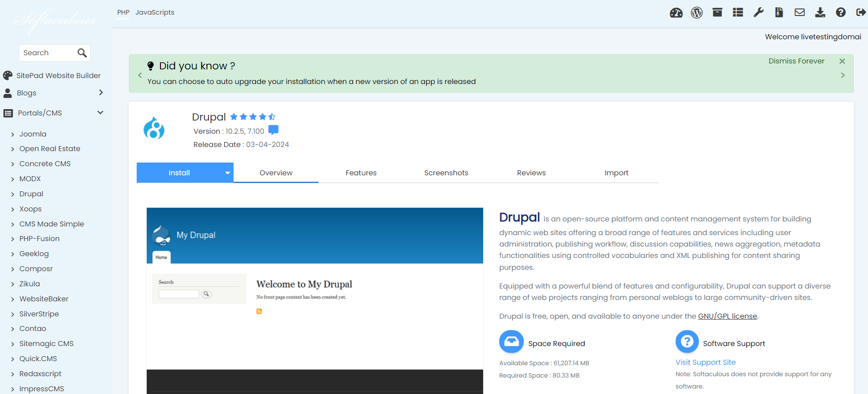Open SitePad Website Builder link
Viewport: 868px width, 394px height.
pos(59,75)
